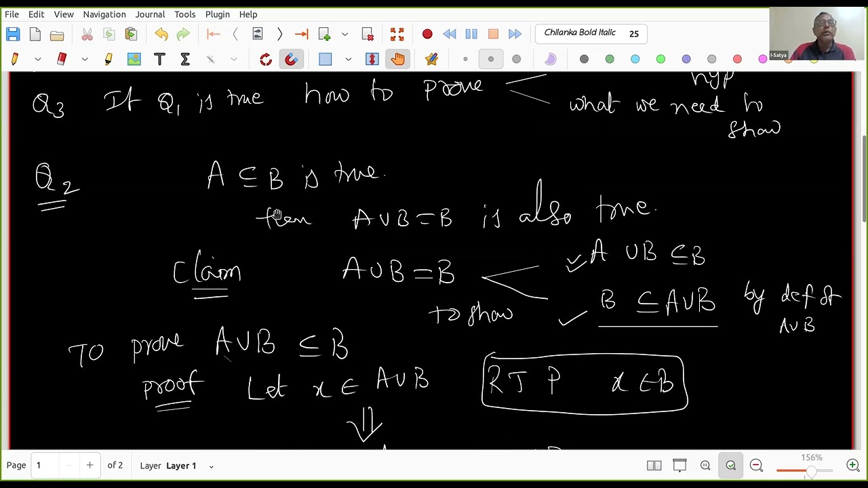Open a file with the folder icon
The width and height of the screenshot is (868, 488).
point(57,34)
